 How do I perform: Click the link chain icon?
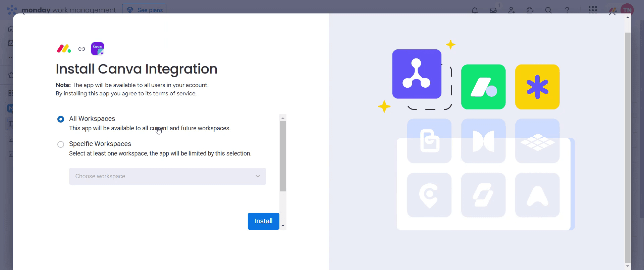click(82, 49)
